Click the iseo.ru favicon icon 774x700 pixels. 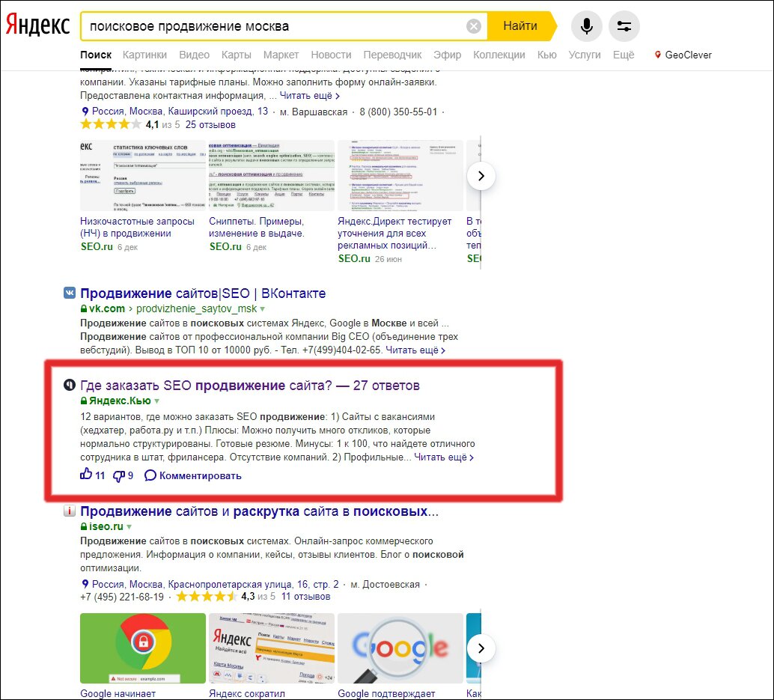[x=70, y=511]
